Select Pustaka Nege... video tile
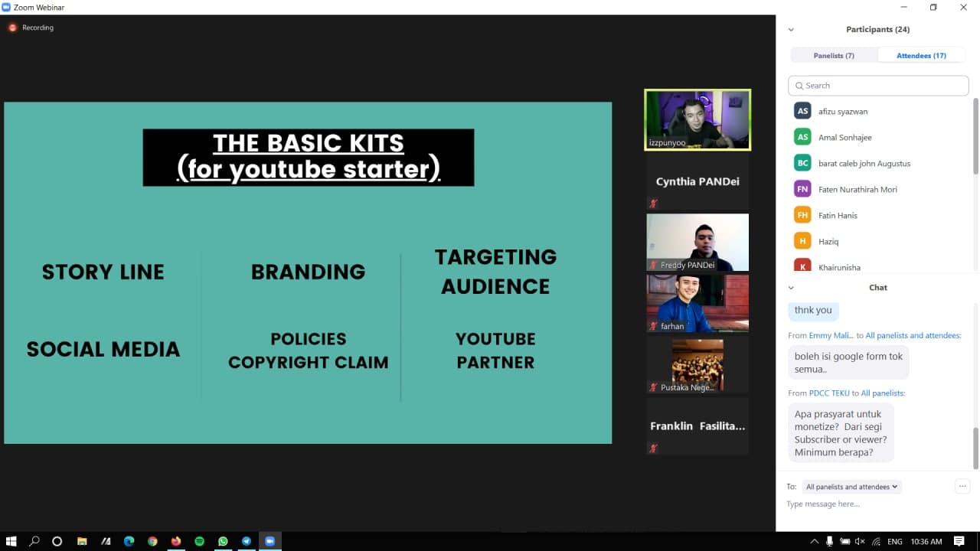This screenshot has width=980, height=551. click(697, 365)
